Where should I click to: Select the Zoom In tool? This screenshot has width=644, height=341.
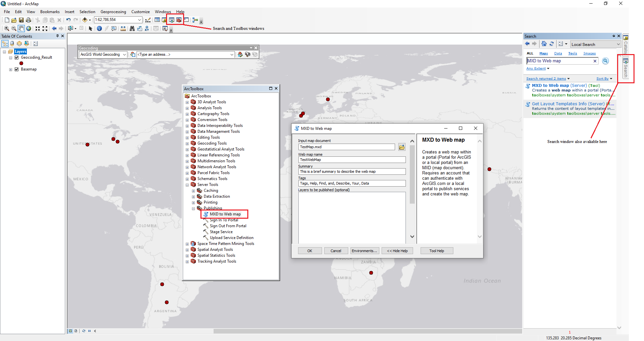coord(7,29)
